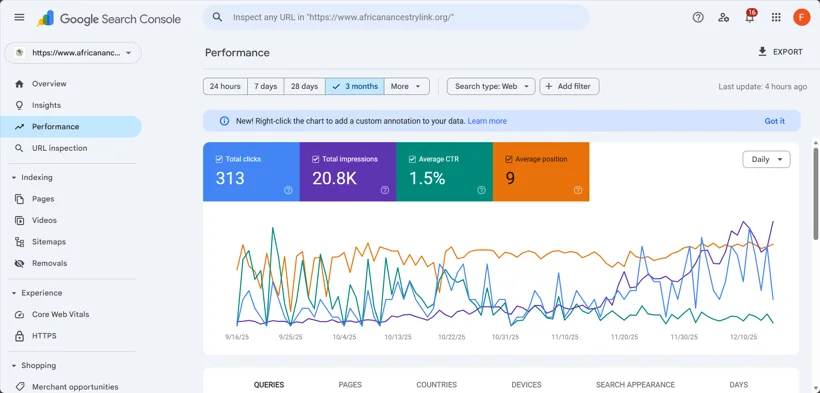Click the info icon in the annotation banner

(x=224, y=121)
